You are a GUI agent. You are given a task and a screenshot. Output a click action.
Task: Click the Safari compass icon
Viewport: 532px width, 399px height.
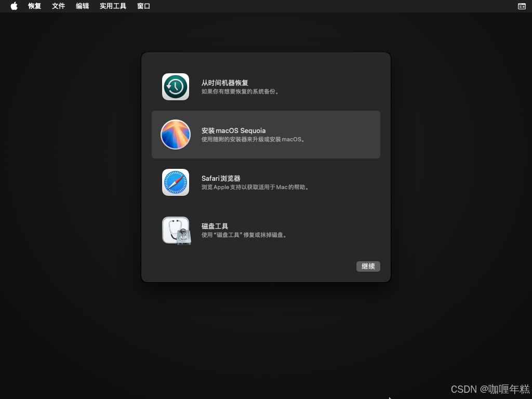coord(176,182)
